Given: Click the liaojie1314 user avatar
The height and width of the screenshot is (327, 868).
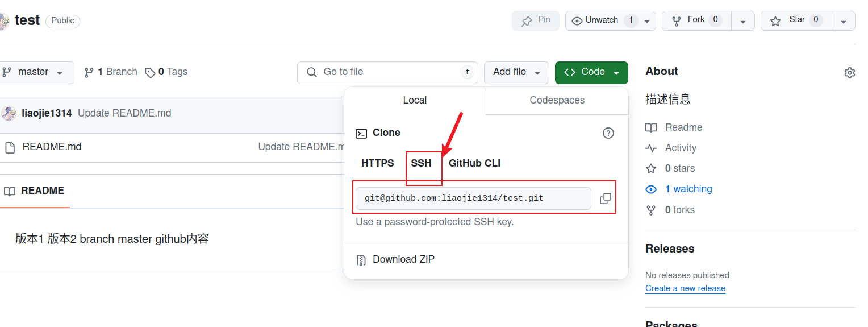Looking at the screenshot, I should (9, 113).
